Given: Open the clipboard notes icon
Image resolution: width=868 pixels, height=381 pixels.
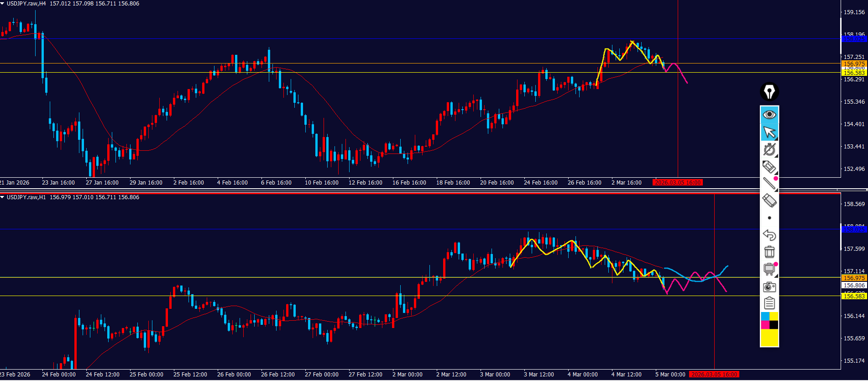Looking at the screenshot, I should (x=769, y=303).
